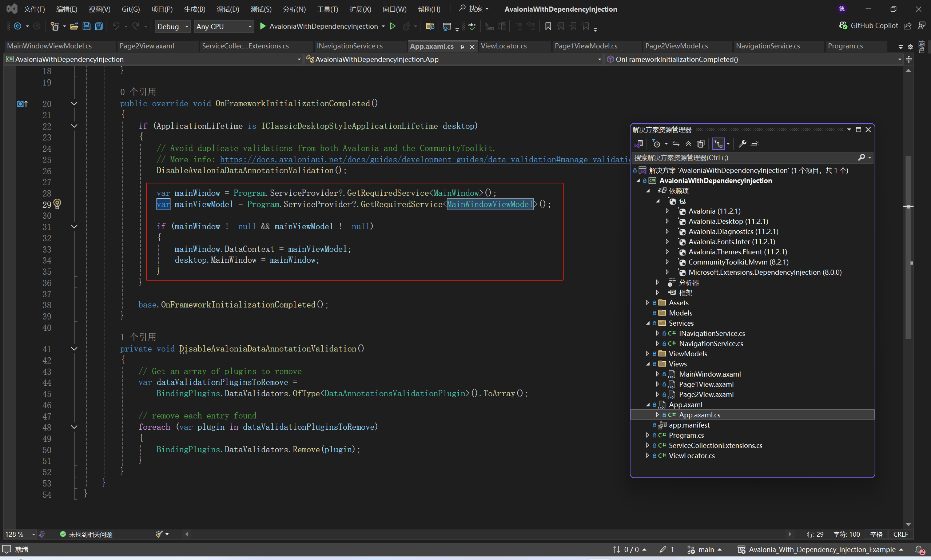Click the Solution Explorer switch views icon

point(638,144)
